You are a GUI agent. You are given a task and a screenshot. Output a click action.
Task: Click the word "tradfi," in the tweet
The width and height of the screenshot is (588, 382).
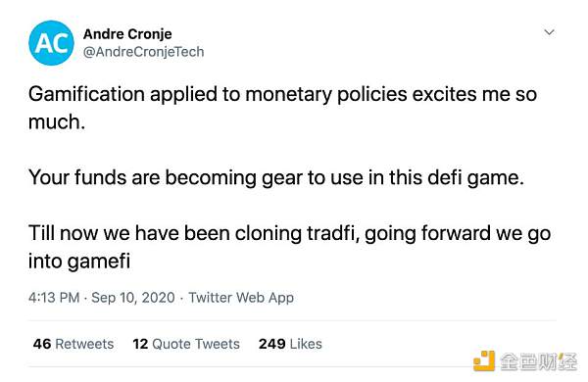pos(333,233)
